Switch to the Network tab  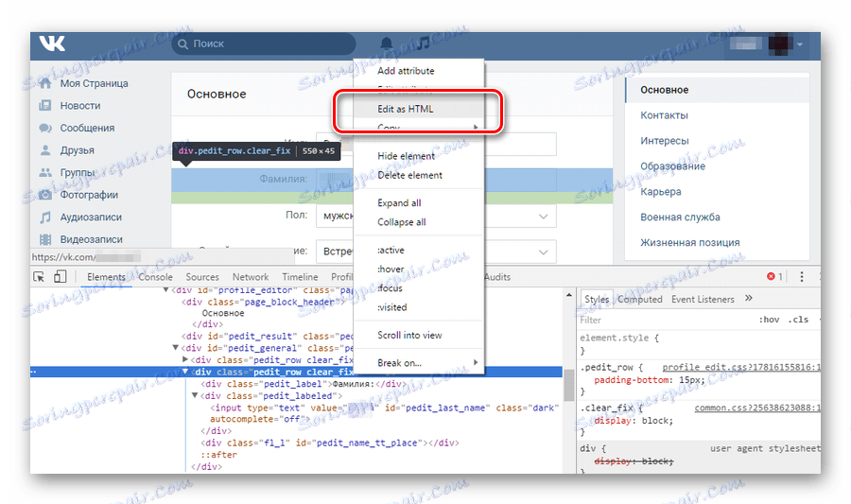click(251, 277)
